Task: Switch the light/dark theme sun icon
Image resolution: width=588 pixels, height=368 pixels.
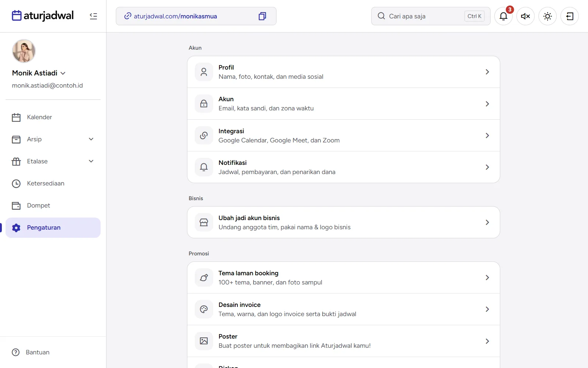Action: [x=548, y=16]
